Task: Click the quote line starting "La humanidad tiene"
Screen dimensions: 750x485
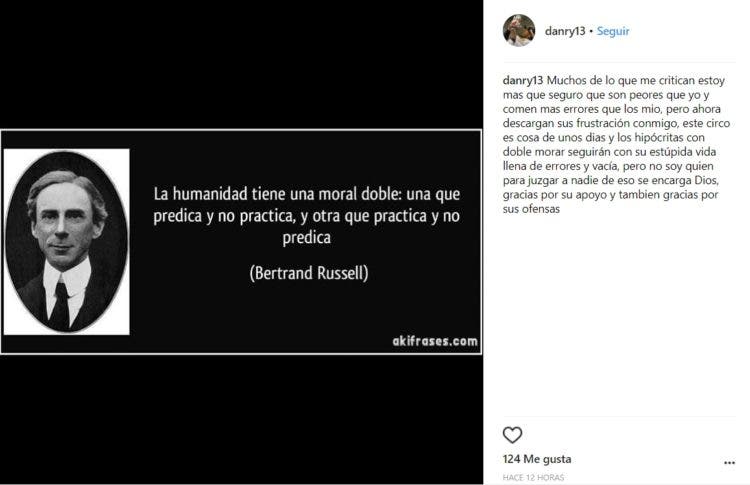Action: pyautogui.click(x=307, y=194)
